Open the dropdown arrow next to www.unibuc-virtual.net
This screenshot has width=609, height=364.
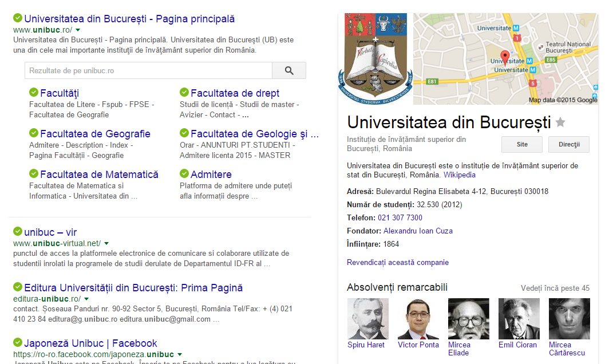coord(106,244)
